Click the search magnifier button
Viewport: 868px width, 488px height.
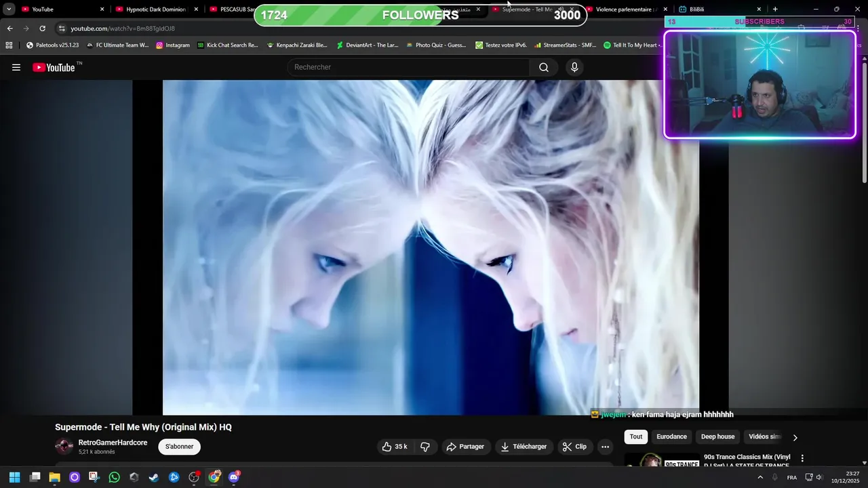pyautogui.click(x=544, y=67)
